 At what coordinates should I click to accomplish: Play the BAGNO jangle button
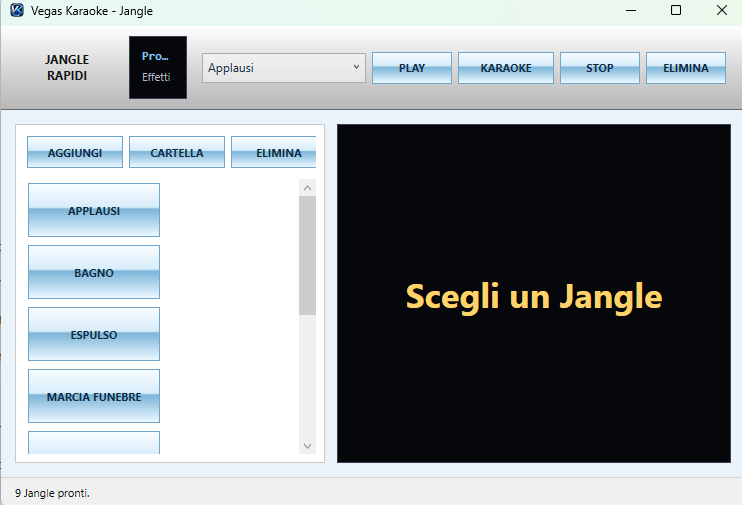[x=94, y=272]
